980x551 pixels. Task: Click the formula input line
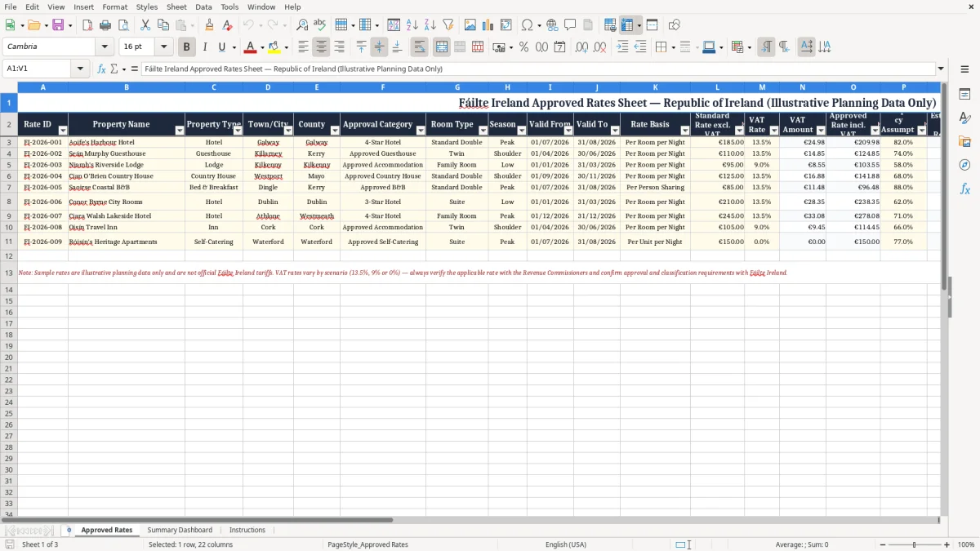tap(537, 69)
